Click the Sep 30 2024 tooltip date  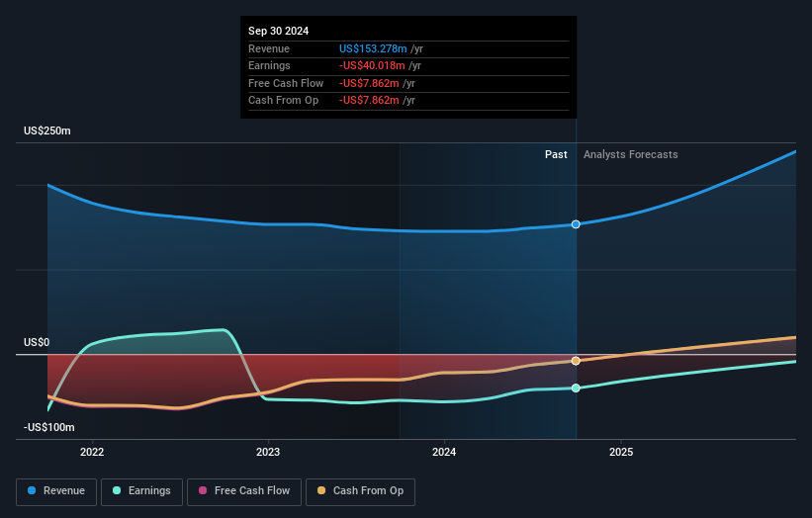tap(278, 31)
